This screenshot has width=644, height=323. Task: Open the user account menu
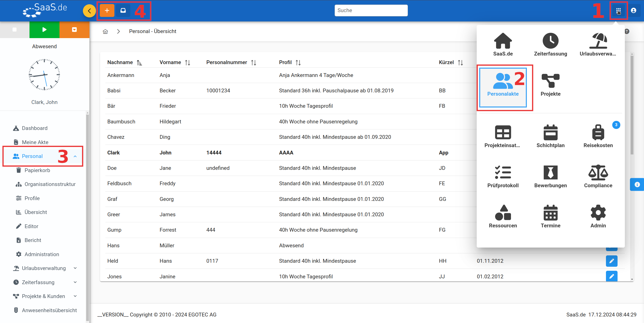pos(633,11)
